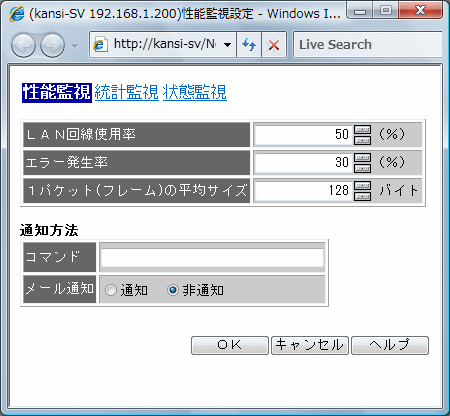Screen dimensions: 450x416
Task: Click the コマンド text input
Action: point(212,257)
